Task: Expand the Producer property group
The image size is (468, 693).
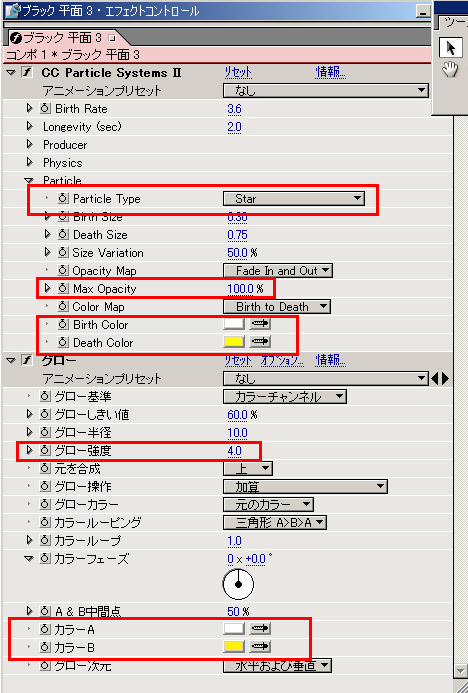Action: tap(30, 144)
